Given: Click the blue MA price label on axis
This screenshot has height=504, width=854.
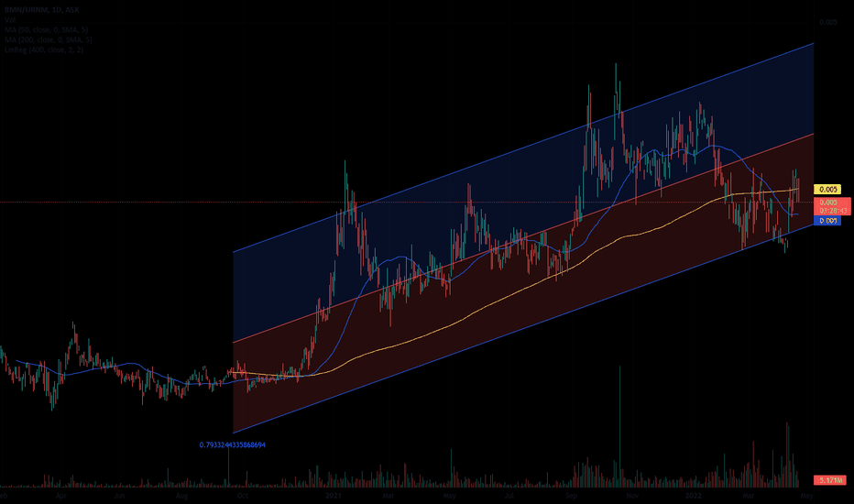Looking at the screenshot, I should (x=827, y=221).
